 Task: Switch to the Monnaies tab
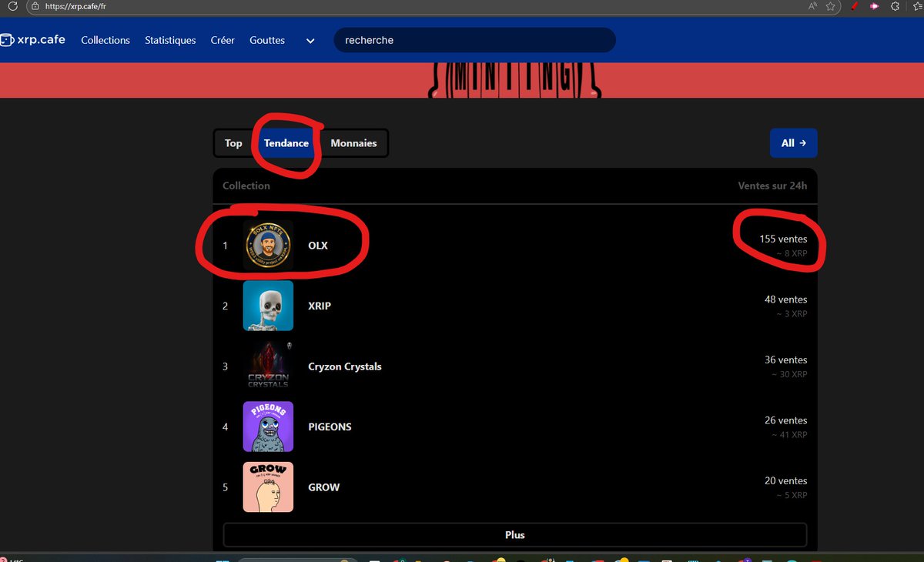pos(353,143)
